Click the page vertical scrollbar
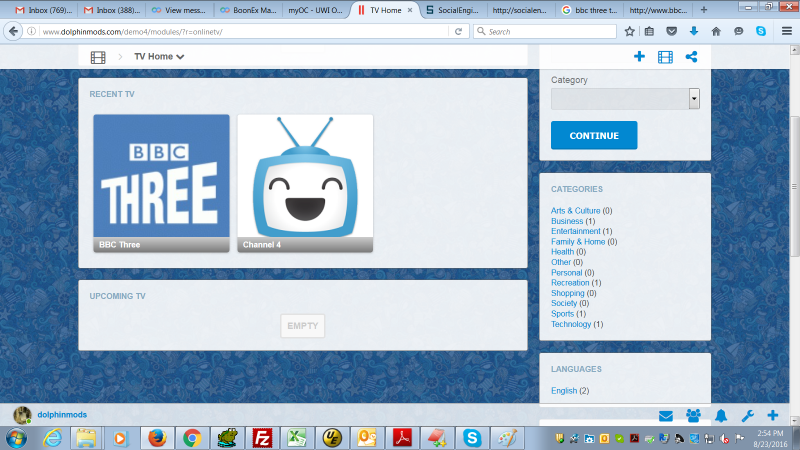The width and height of the screenshot is (800, 450). point(794,186)
